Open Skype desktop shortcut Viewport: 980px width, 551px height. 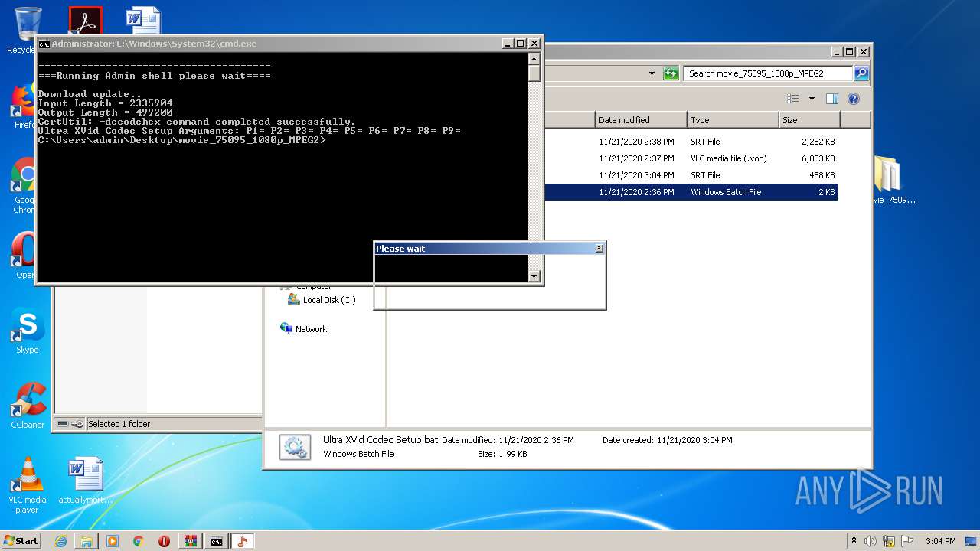click(28, 331)
